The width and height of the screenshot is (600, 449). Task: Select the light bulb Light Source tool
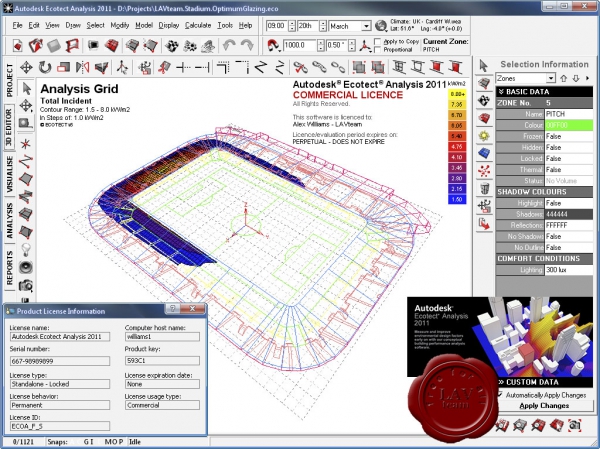click(x=26, y=249)
